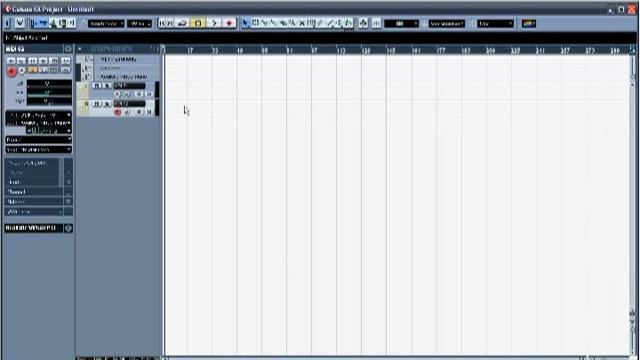The height and width of the screenshot is (360, 640).
Task: Select the Split scissors tool
Action: point(264,23)
